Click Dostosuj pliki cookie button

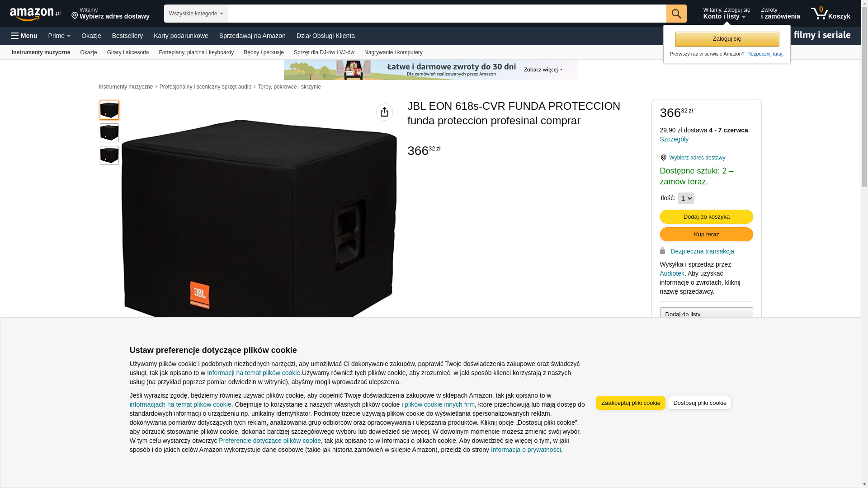click(699, 403)
